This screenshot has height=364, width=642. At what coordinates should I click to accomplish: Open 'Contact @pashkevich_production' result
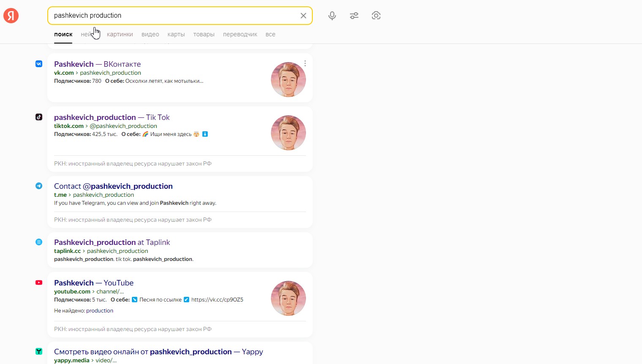pyautogui.click(x=113, y=186)
